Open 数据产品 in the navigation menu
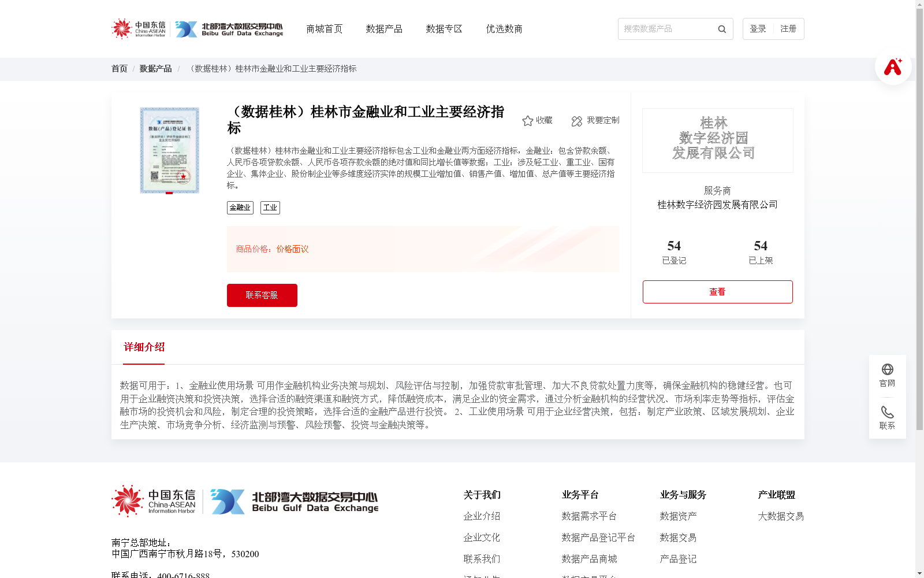This screenshot has height=578, width=924. (384, 29)
